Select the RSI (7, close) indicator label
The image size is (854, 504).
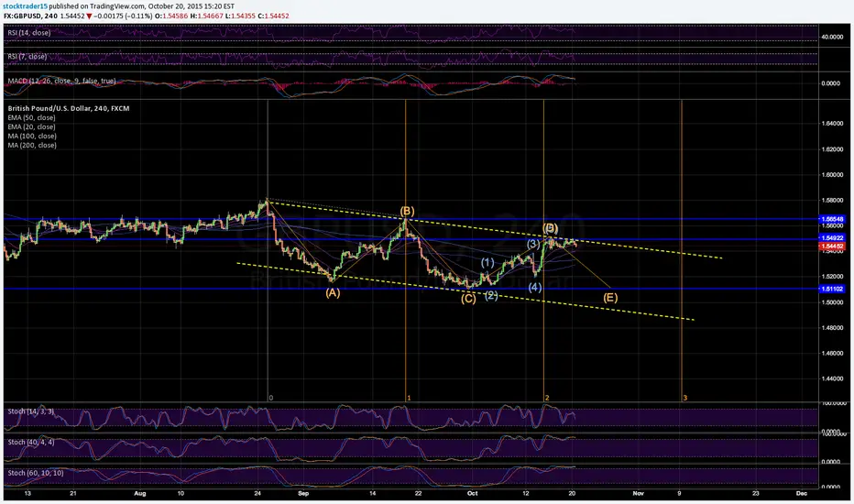27,57
